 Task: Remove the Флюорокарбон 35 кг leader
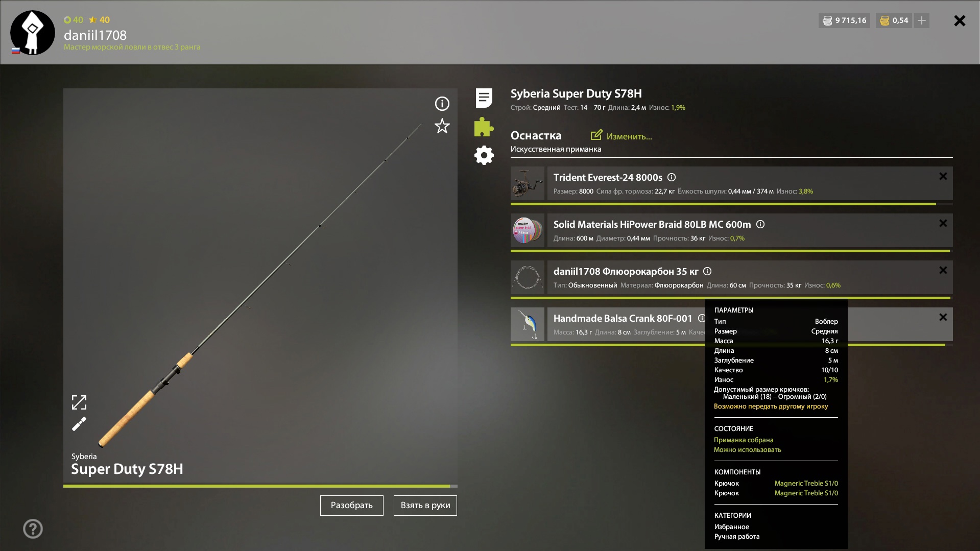[x=943, y=270]
